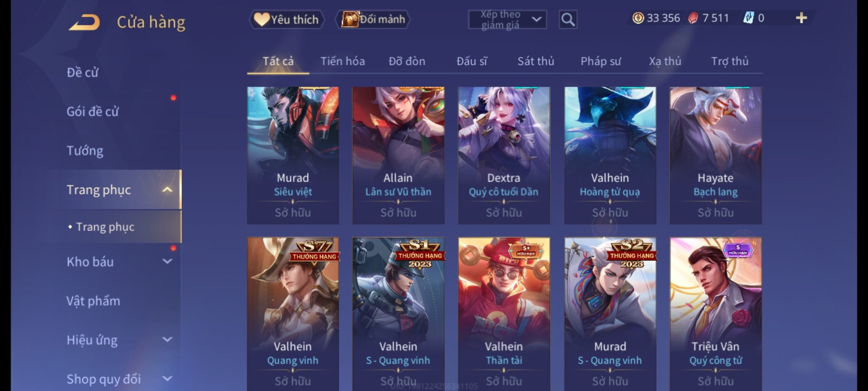Open the Xếp theo giảm giá sort dropdown
The image size is (868, 391).
[x=507, y=20]
